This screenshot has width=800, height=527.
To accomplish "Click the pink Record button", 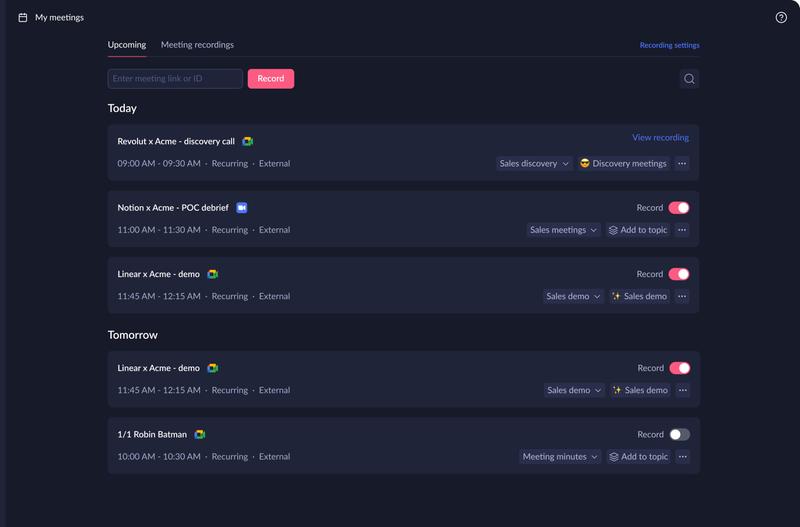I will pos(271,79).
